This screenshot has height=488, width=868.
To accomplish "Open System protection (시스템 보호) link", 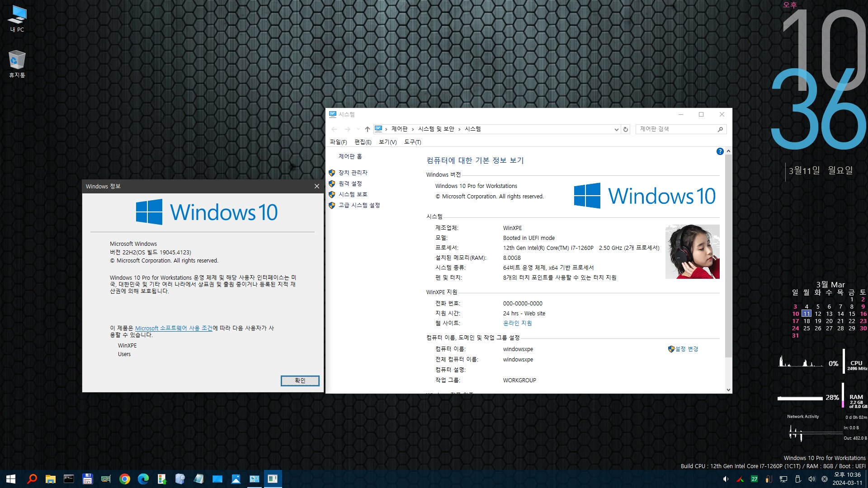I will pyautogui.click(x=353, y=194).
